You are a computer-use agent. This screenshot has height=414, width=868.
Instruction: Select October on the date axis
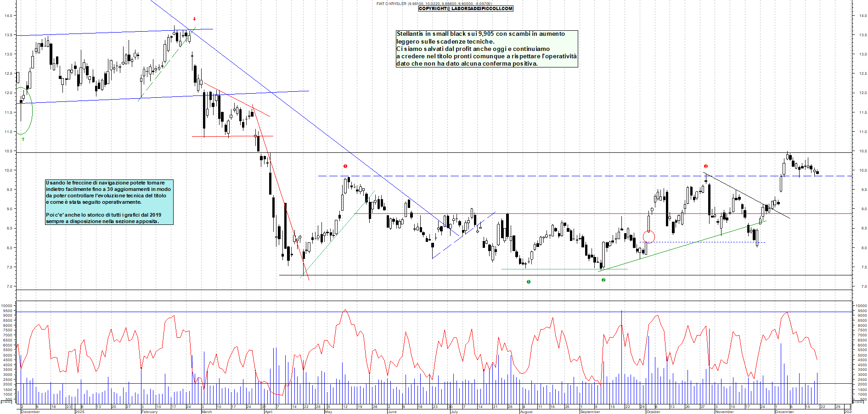click(x=653, y=412)
